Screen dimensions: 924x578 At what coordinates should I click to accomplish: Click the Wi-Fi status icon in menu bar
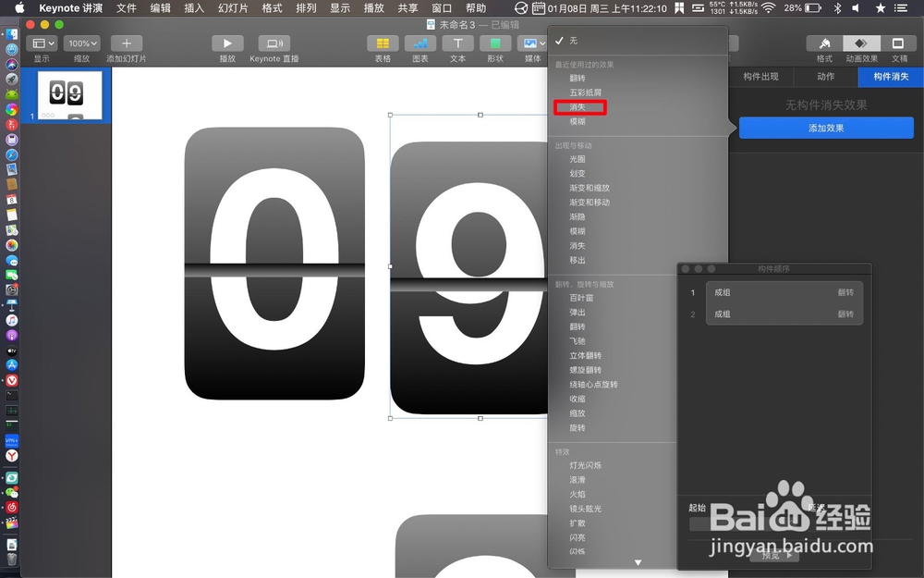pyautogui.click(x=769, y=7)
